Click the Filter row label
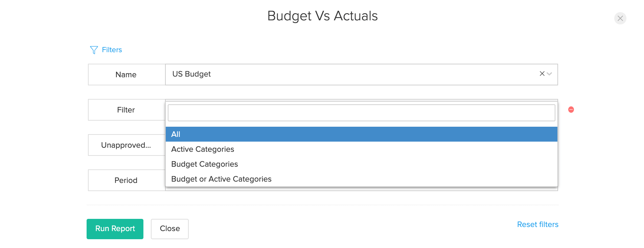This screenshot has width=644, height=248. coord(126,110)
